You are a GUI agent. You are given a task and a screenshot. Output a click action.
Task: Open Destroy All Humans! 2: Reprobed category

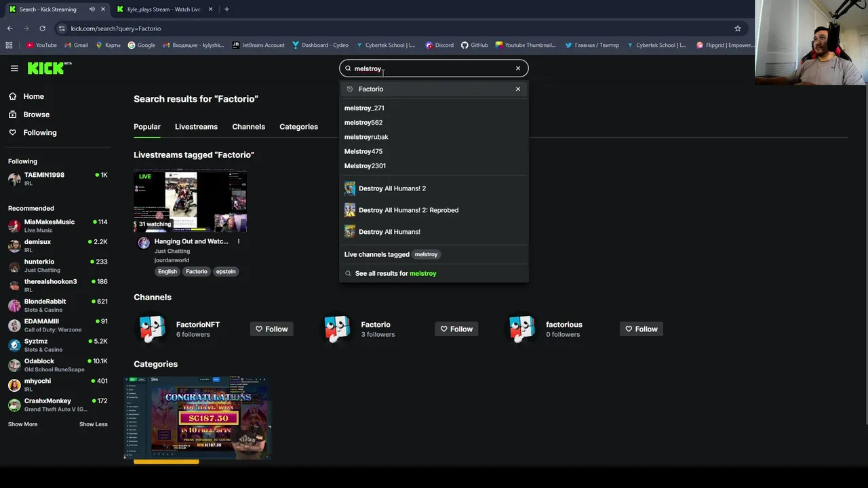(434, 210)
